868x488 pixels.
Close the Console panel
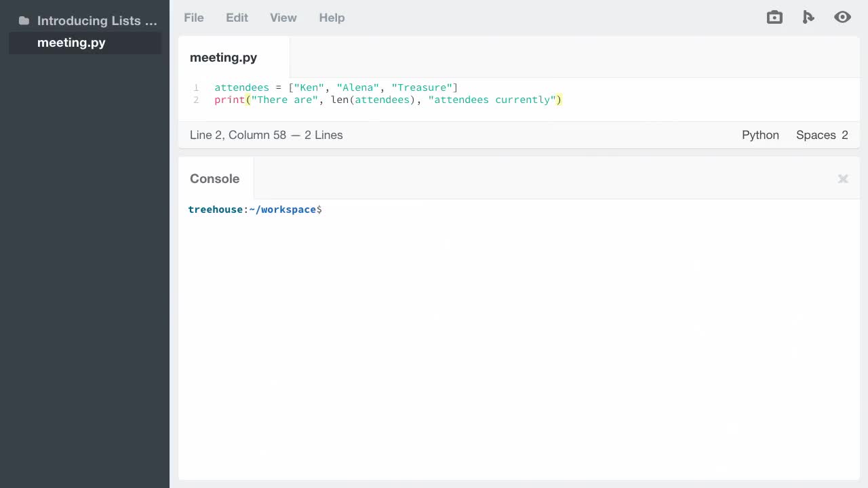pyautogui.click(x=843, y=178)
